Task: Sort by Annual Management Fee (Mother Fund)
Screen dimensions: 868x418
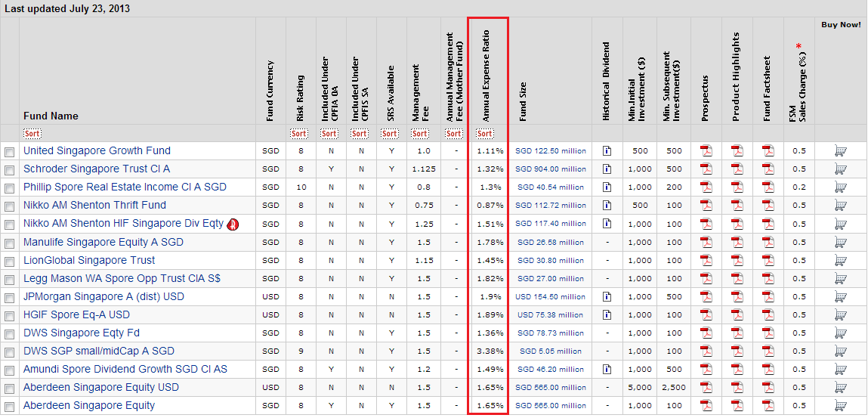Action: point(454,134)
